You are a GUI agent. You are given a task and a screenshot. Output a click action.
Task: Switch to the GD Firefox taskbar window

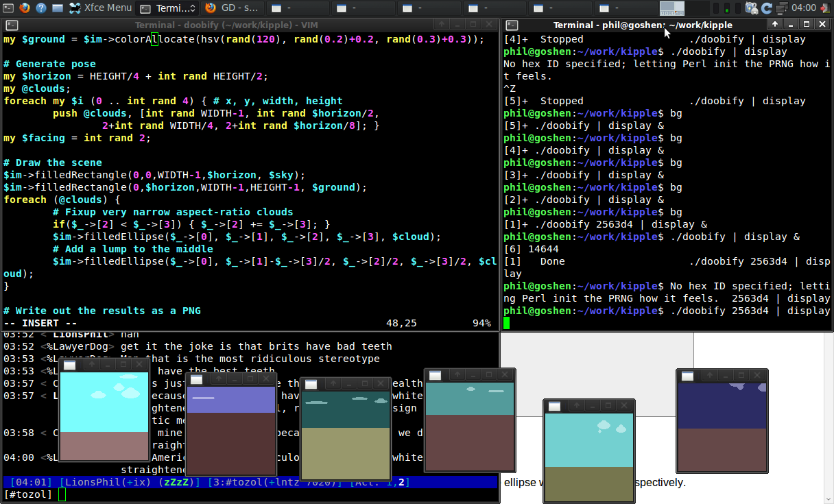[x=233, y=8]
